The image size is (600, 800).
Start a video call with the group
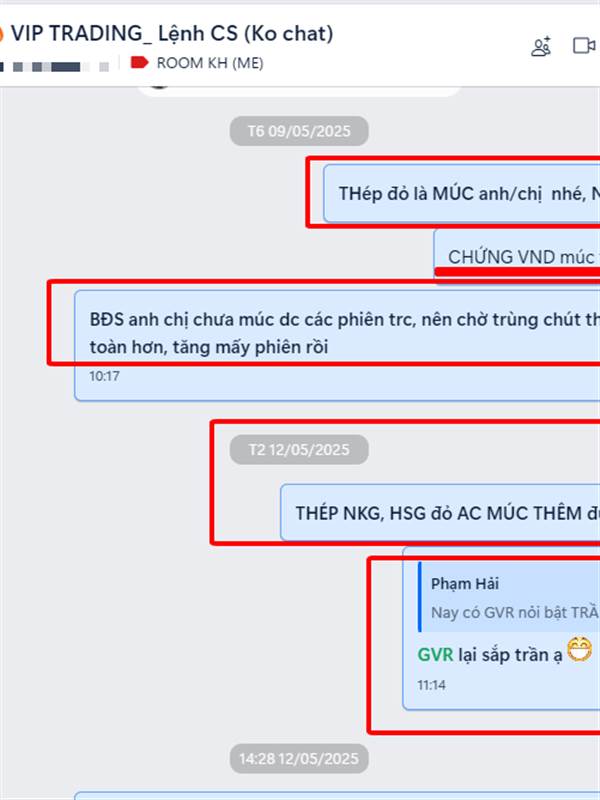point(584,46)
